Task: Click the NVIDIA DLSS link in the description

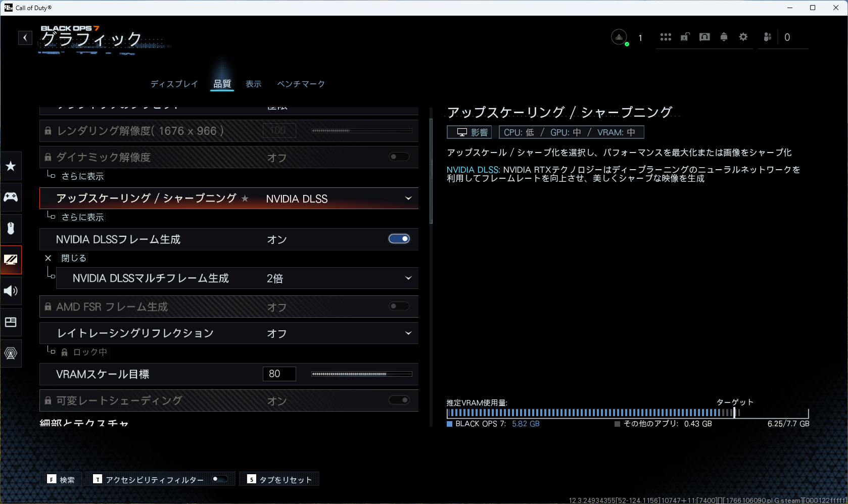Action: click(x=473, y=170)
